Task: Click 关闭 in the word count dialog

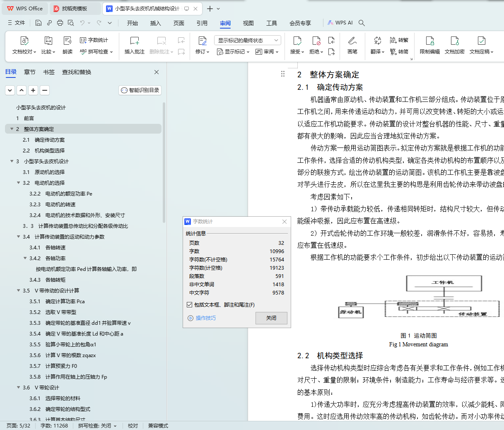Action: (x=271, y=318)
